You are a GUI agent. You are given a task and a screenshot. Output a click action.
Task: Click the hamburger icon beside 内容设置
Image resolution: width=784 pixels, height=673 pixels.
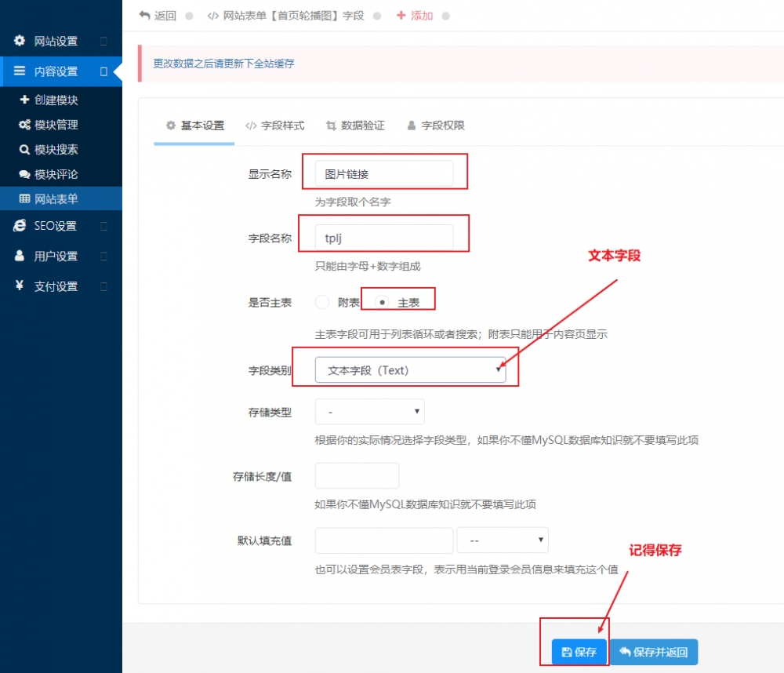[20, 71]
